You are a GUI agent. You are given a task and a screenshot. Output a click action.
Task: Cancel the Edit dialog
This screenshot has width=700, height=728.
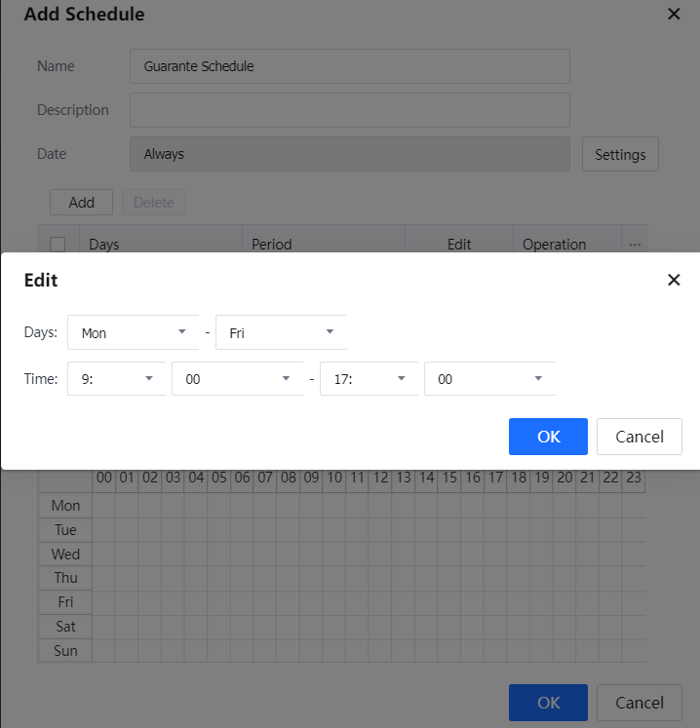coord(639,437)
